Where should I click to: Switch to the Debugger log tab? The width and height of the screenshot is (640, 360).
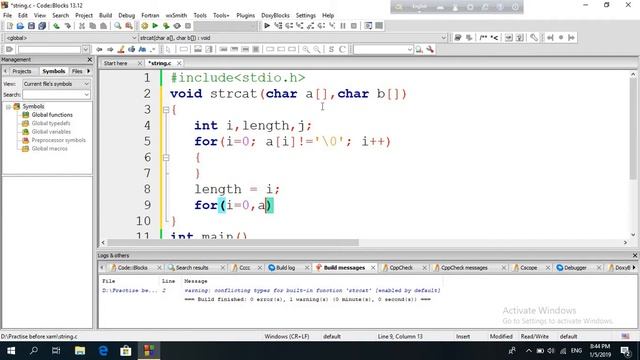click(575, 268)
